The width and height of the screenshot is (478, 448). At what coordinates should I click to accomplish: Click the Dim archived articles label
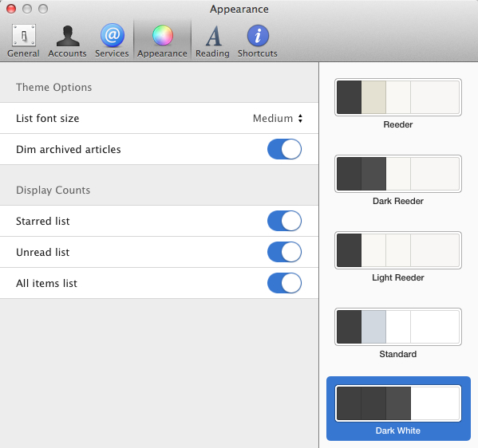coord(69,149)
